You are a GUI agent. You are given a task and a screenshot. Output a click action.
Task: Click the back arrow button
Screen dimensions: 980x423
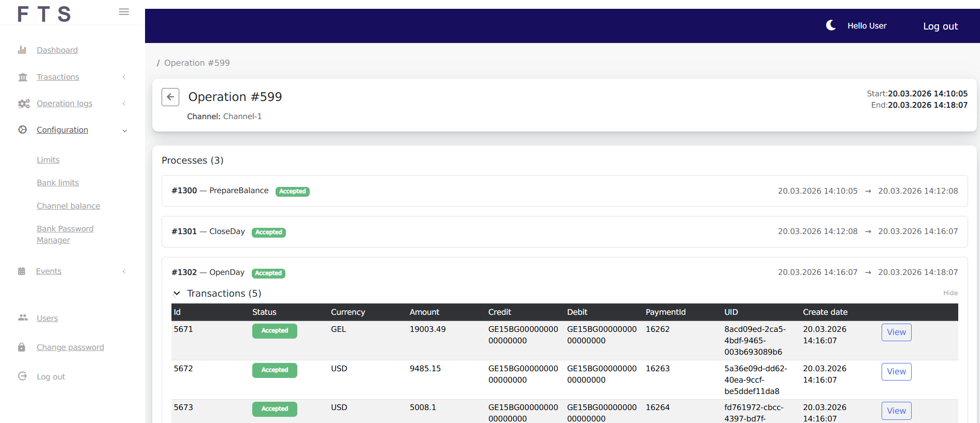pos(170,97)
